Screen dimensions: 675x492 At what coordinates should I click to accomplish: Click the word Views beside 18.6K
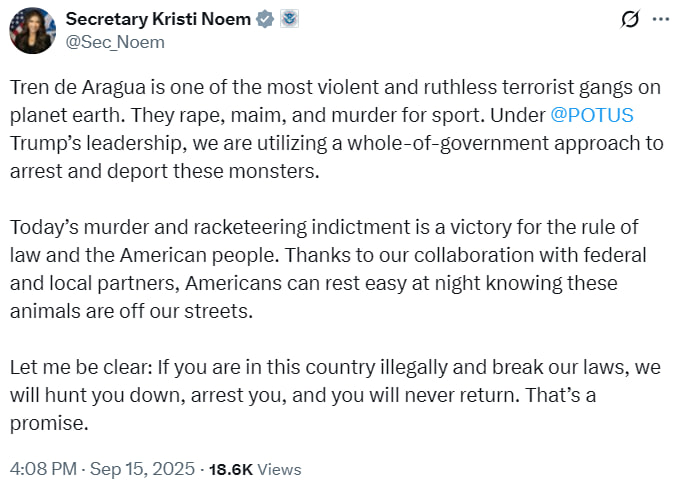click(279, 470)
